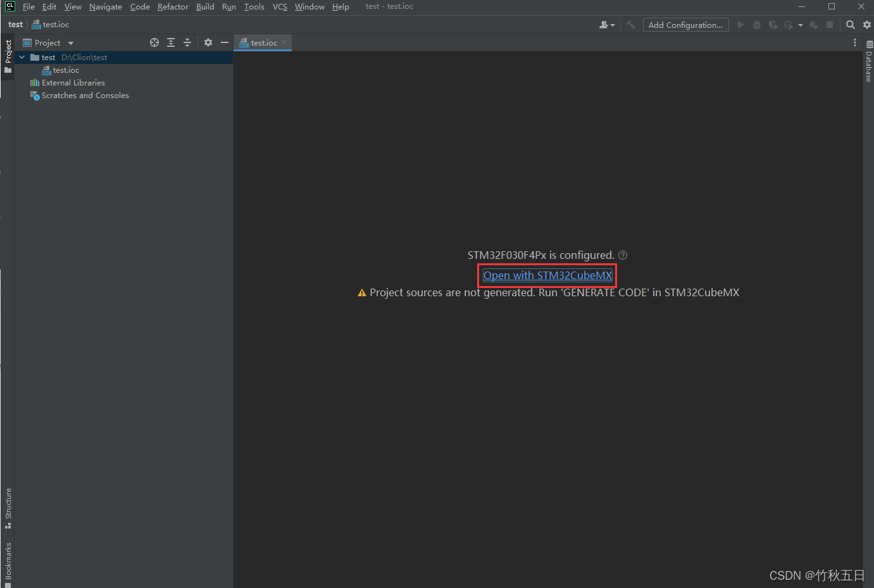Image resolution: width=874 pixels, height=588 pixels.
Task: Click the Select Opened File target icon
Action: 154,42
